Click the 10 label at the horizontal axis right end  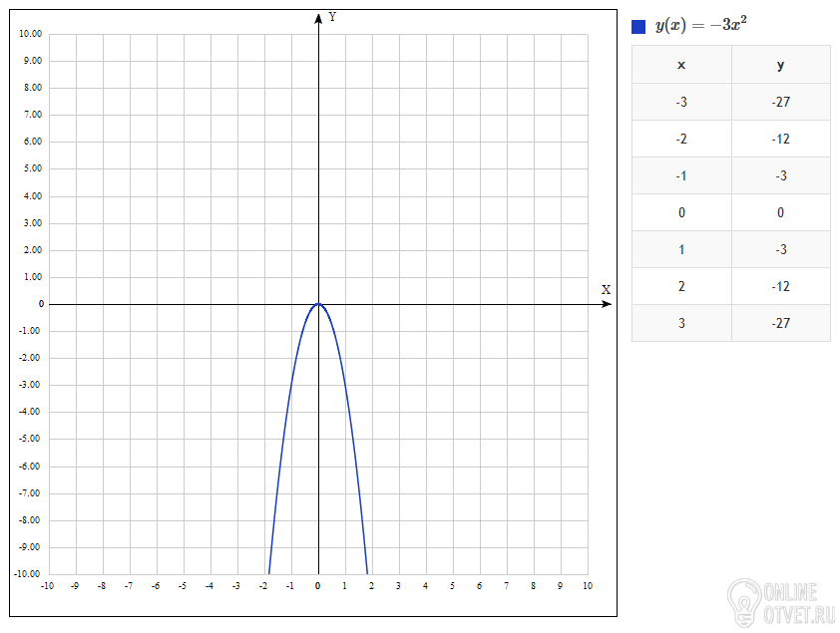click(587, 586)
